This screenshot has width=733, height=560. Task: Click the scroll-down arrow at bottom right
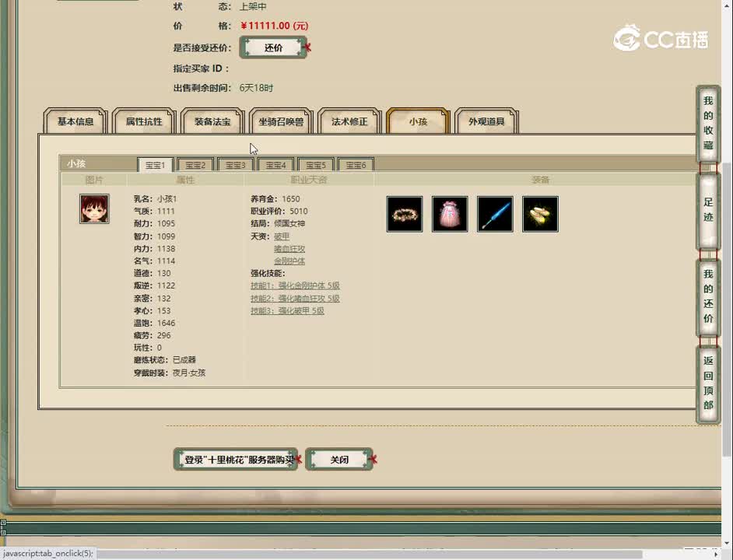tap(727, 543)
